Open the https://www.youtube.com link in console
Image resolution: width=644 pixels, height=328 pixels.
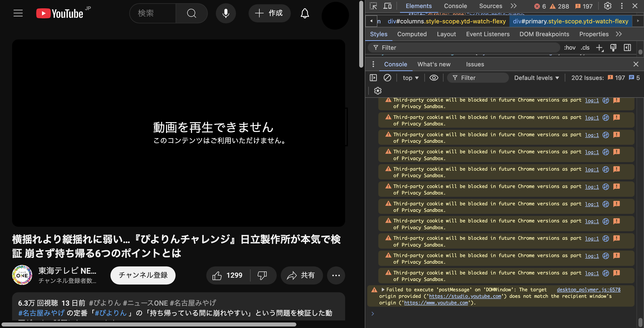tap(436, 303)
